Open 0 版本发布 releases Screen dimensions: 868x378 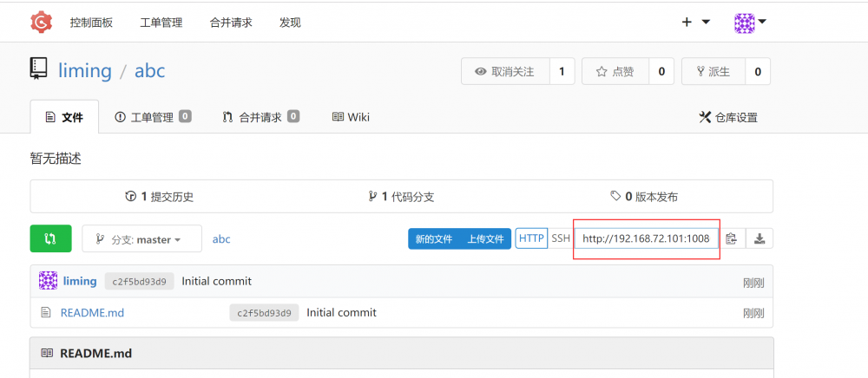[x=644, y=197]
